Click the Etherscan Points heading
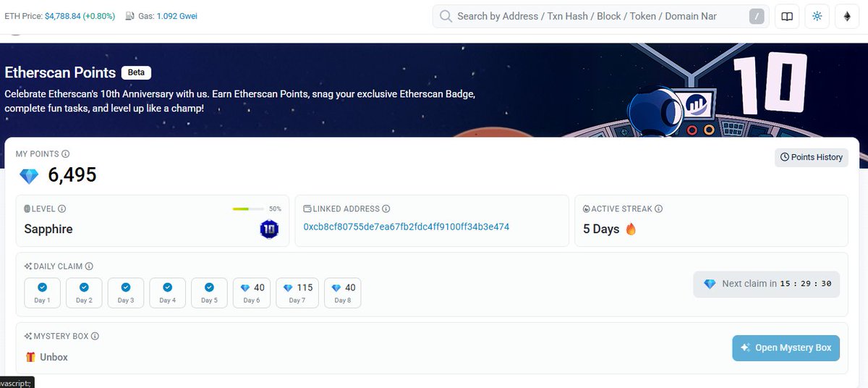Screen dimensions: 868x388 point(60,72)
